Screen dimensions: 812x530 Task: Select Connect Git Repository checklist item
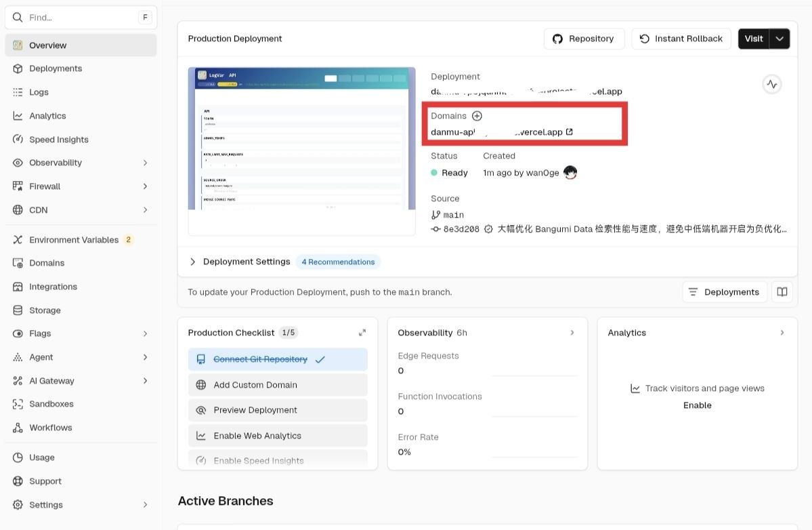(x=278, y=360)
